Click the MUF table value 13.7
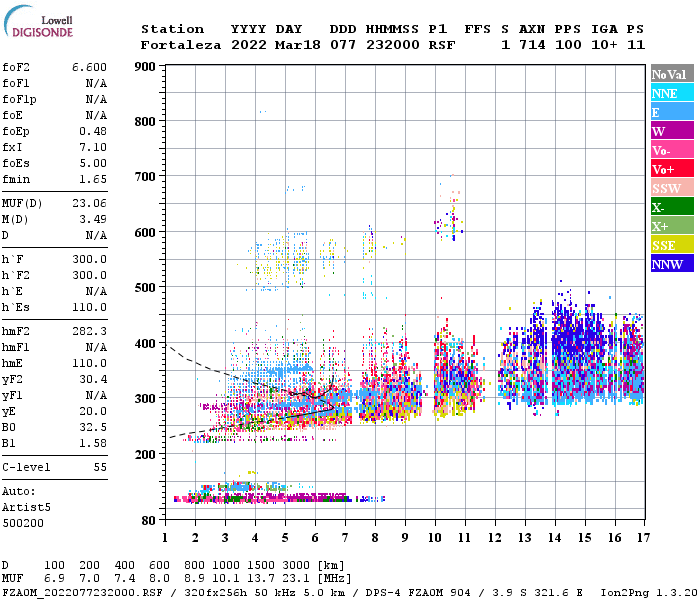Viewport: 700px width, 600px height. pos(261,579)
